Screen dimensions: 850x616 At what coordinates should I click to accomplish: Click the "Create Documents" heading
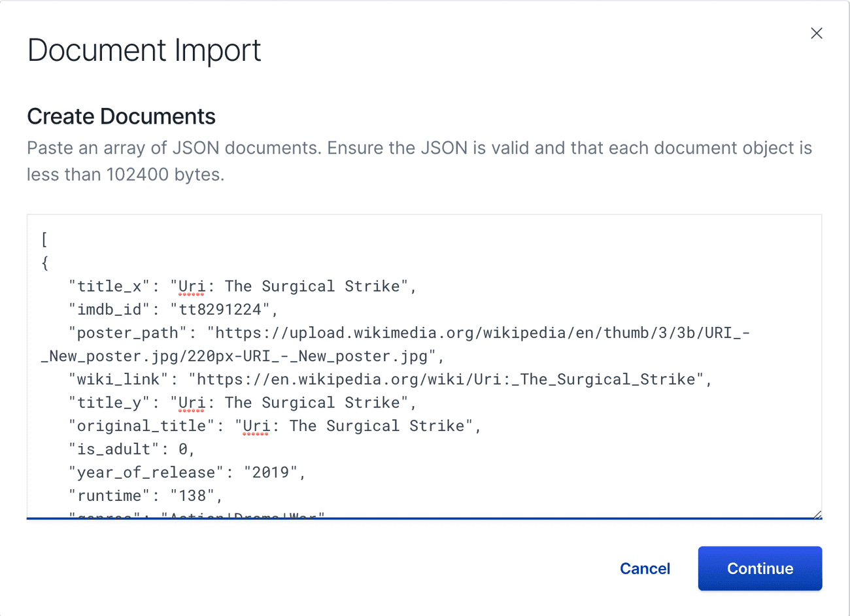121,116
